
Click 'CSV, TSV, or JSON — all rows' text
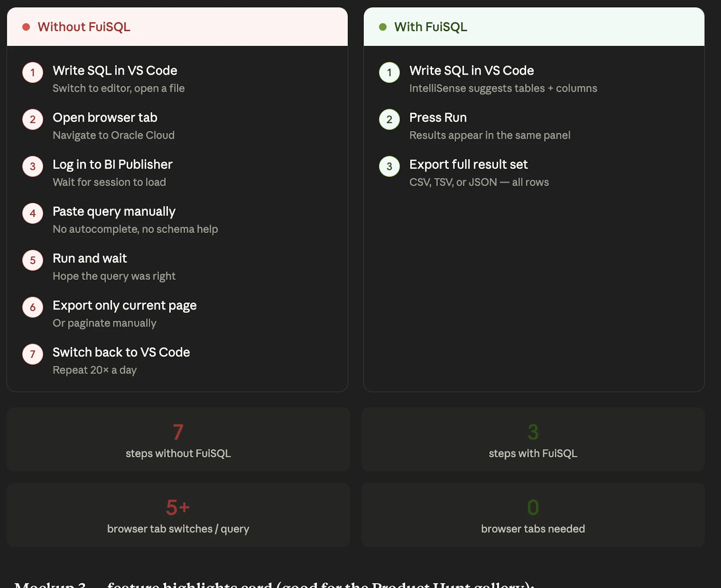pos(479,182)
